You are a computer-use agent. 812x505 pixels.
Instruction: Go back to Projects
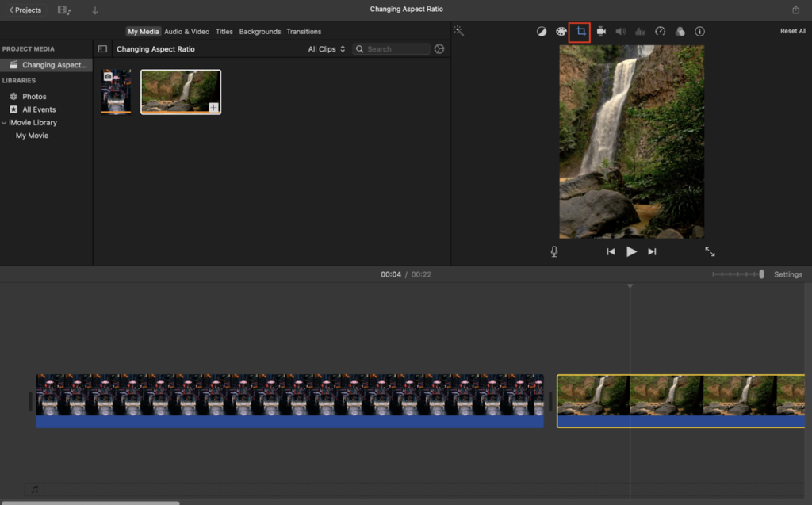point(25,10)
